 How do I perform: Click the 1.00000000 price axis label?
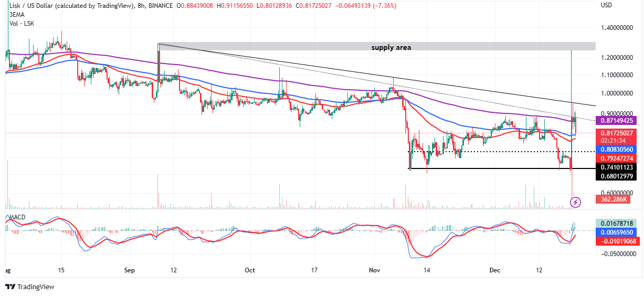617,94
